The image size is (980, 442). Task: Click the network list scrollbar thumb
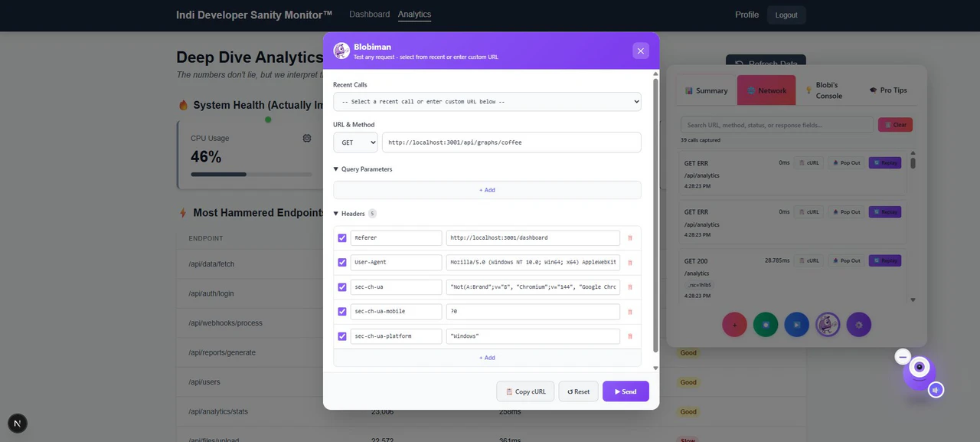pos(913,163)
